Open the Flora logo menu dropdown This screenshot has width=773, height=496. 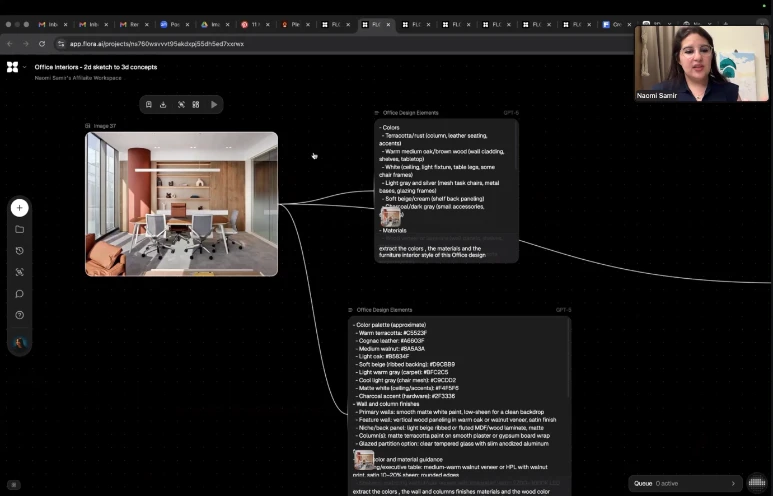pyautogui.click(x=13, y=67)
